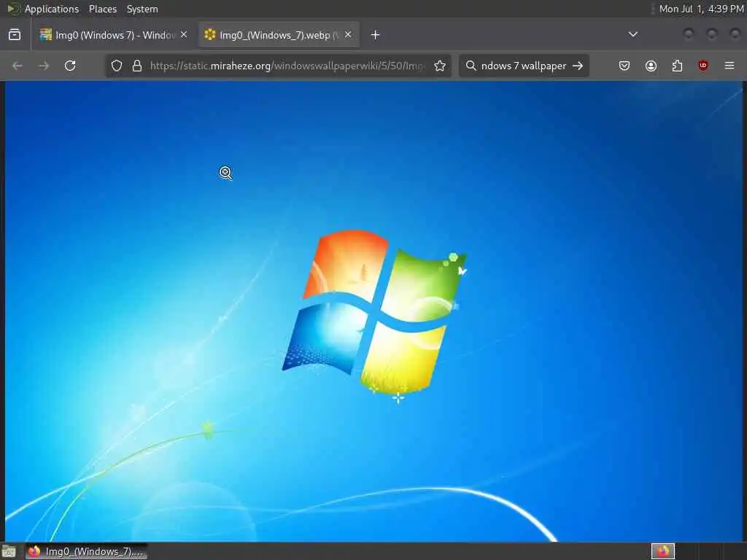
Task: Select the Img0_(Windows_7).webp tab
Action: pos(279,35)
